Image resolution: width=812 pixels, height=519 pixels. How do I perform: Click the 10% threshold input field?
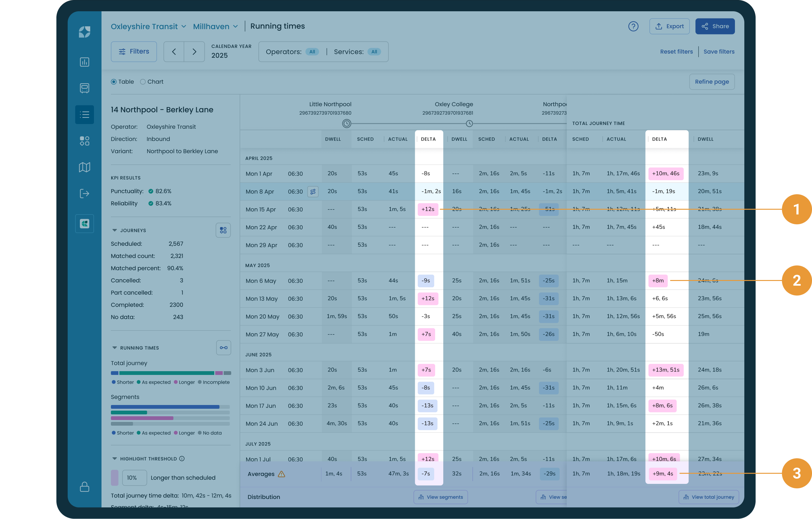(x=134, y=478)
